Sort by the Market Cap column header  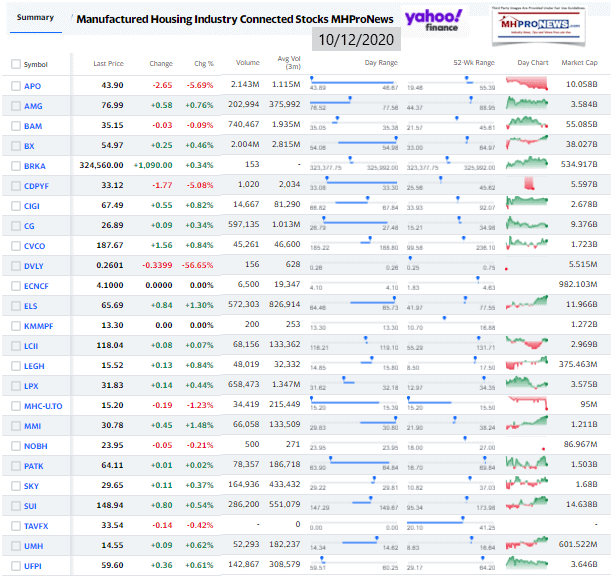click(578, 64)
